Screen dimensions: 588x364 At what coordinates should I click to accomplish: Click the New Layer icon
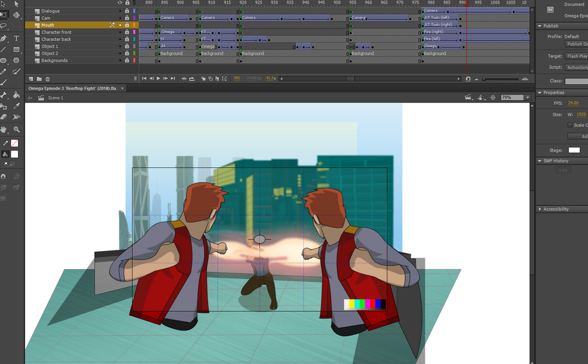(31, 79)
